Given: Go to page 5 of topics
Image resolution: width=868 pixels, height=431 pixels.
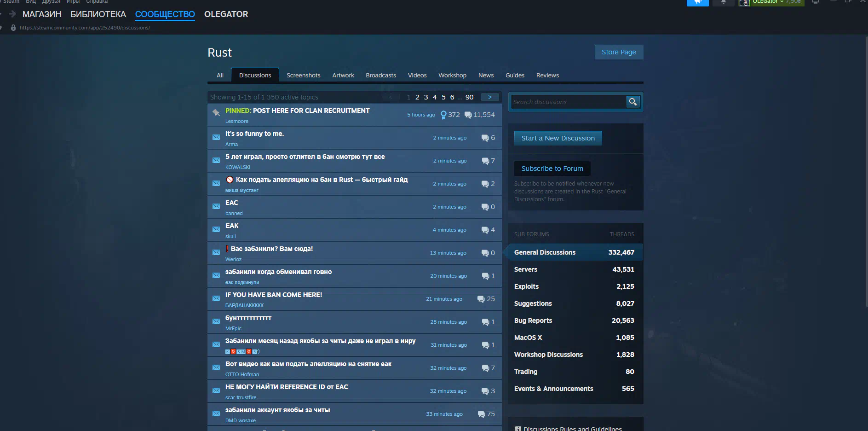Looking at the screenshot, I should tap(443, 97).
